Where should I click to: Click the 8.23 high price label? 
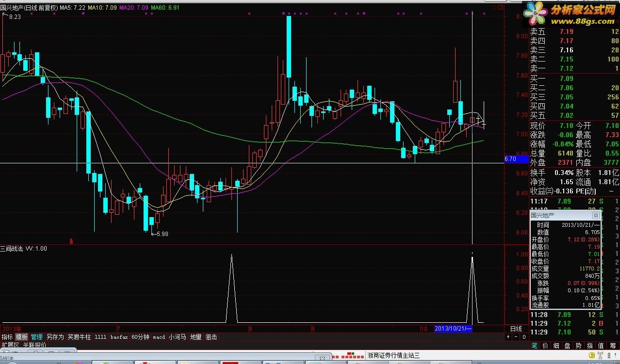pos(15,17)
